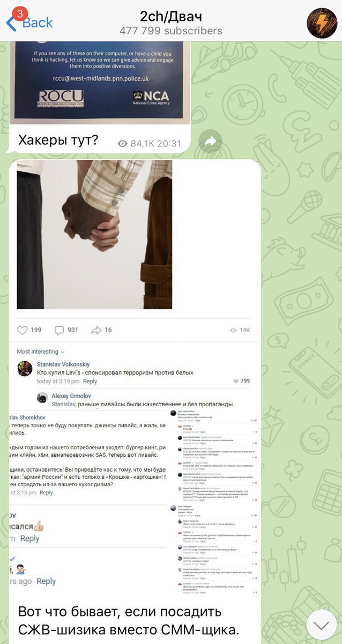Like Volkonskiy's comment heart with 799
Viewport: 342px width, 644px height.
click(237, 381)
